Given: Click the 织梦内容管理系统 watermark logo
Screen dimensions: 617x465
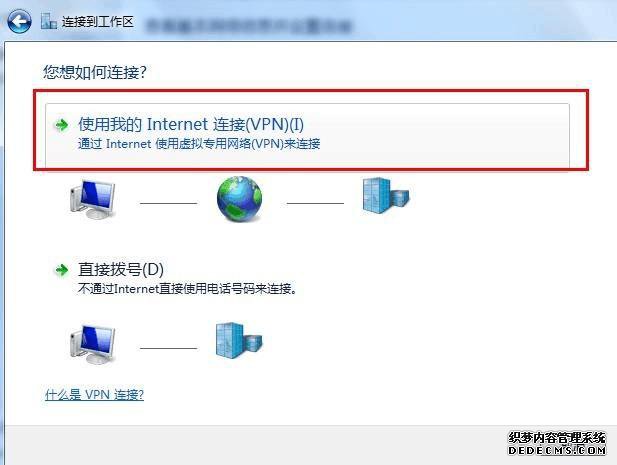Looking at the screenshot, I should pos(557,443).
